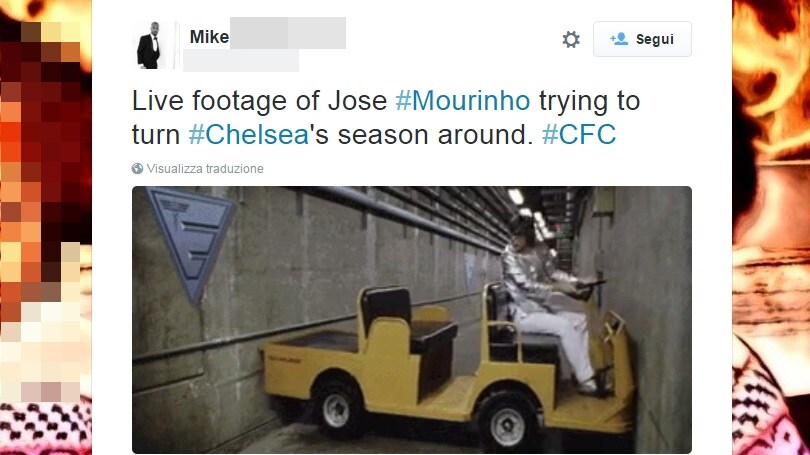Click the pixelated left background image

pyautogui.click(x=46, y=227)
